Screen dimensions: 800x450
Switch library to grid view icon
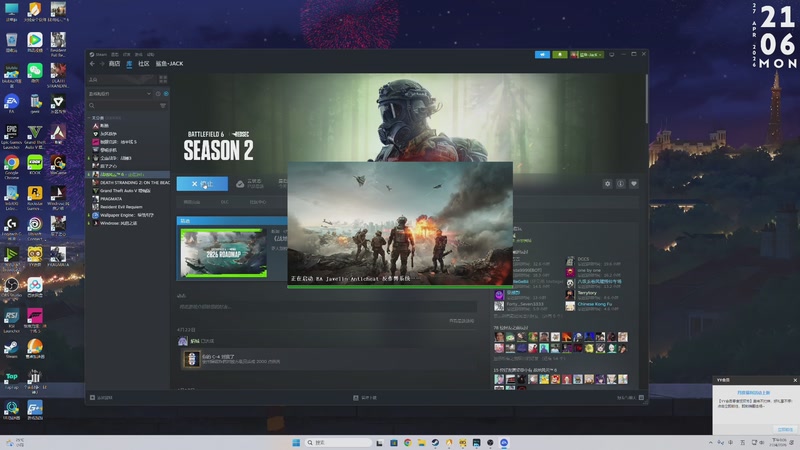[x=163, y=79]
